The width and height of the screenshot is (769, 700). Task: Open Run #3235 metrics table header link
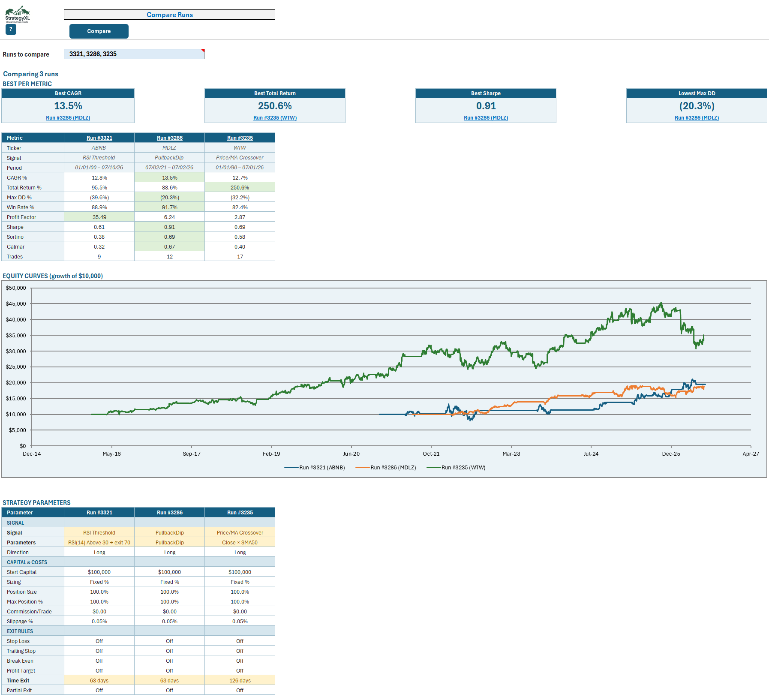tap(240, 138)
